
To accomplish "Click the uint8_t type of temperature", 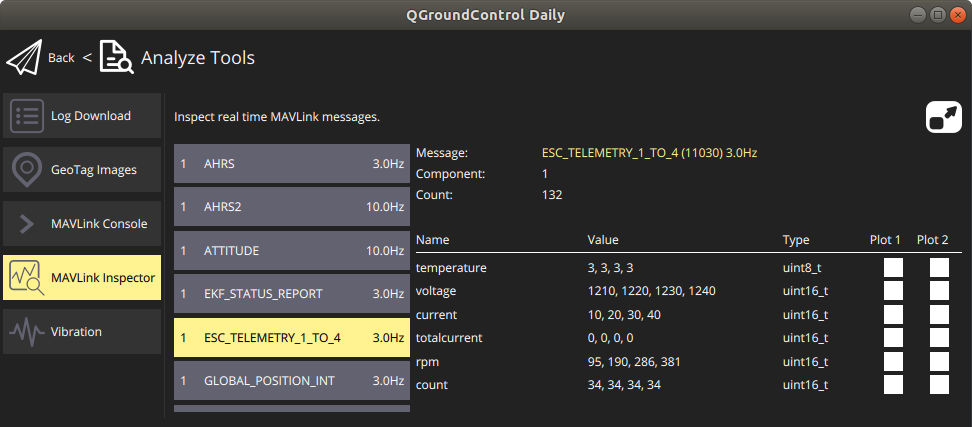I will [803, 268].
